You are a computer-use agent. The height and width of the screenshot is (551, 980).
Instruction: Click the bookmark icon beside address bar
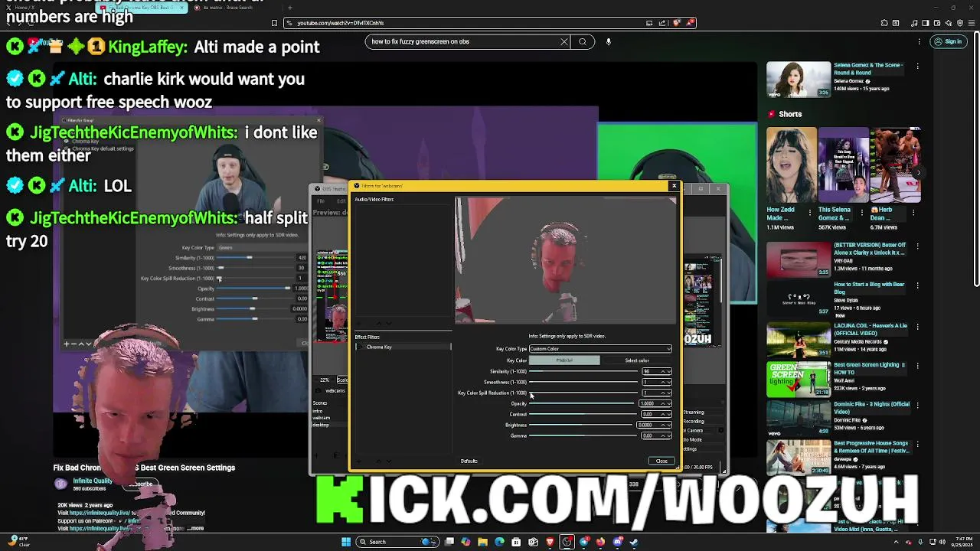pos(274,23)
